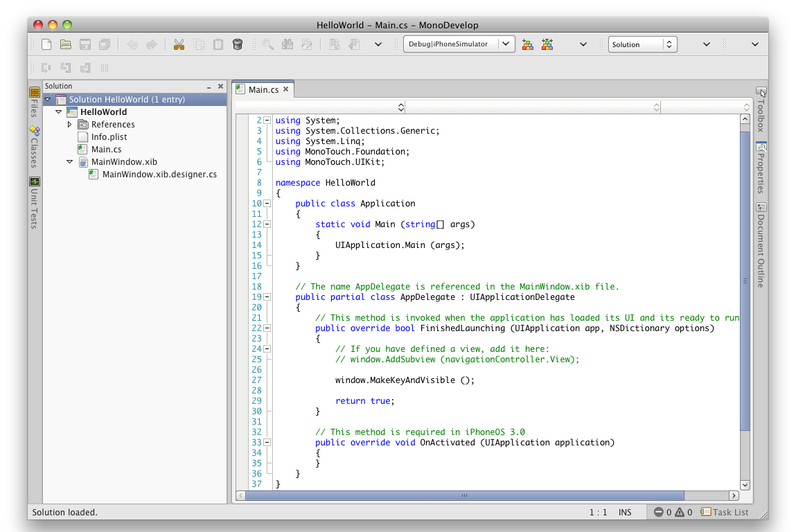Click the Open file folder icon

[66, 44]
